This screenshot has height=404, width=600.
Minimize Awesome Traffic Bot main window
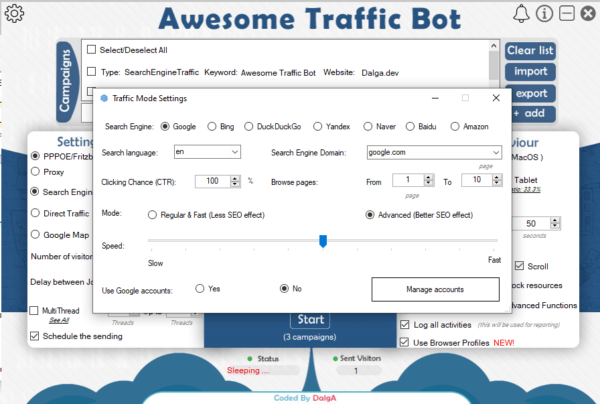[x=567, y=13]
